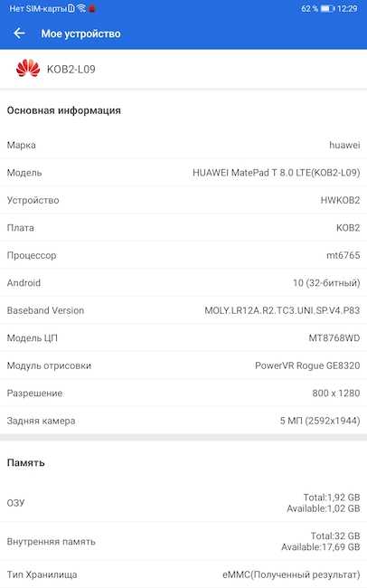
Task: Tap the Разрешение 800 x 1280 row
Action: pos(183,393)
